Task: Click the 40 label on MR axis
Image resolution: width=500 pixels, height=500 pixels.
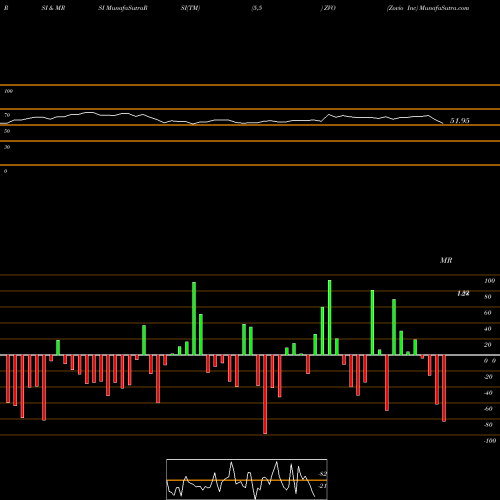Action: [488, 329]
